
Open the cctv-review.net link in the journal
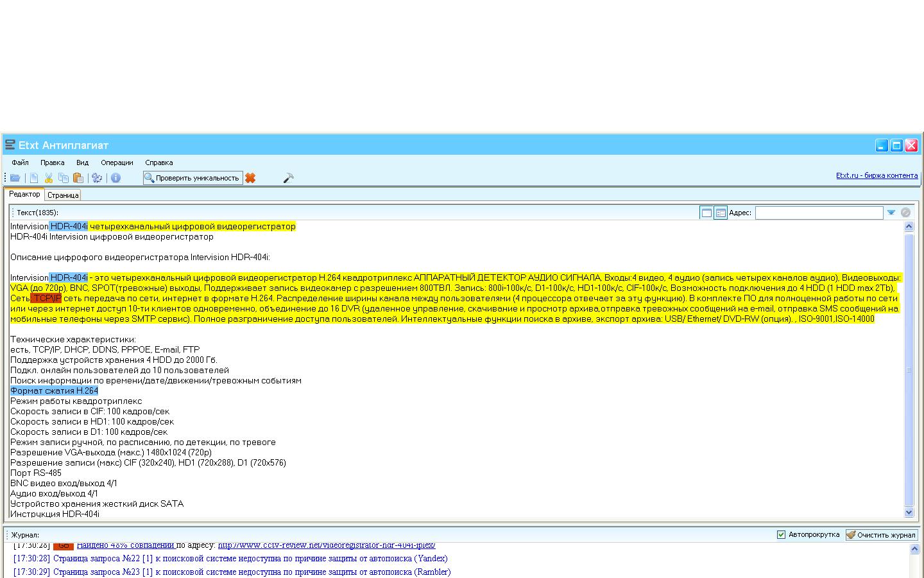[x=327, y=545]
